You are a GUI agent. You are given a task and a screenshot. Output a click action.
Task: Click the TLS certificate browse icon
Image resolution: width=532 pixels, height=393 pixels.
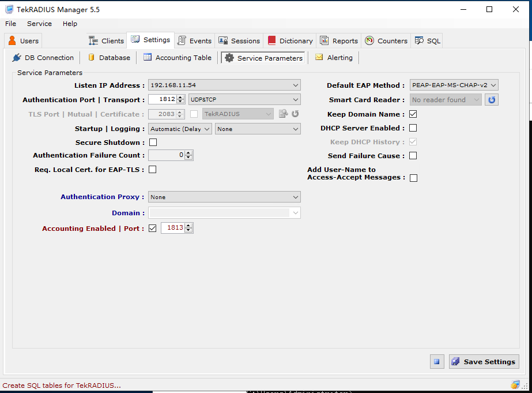pyautogui.click(x=284, y=114)
